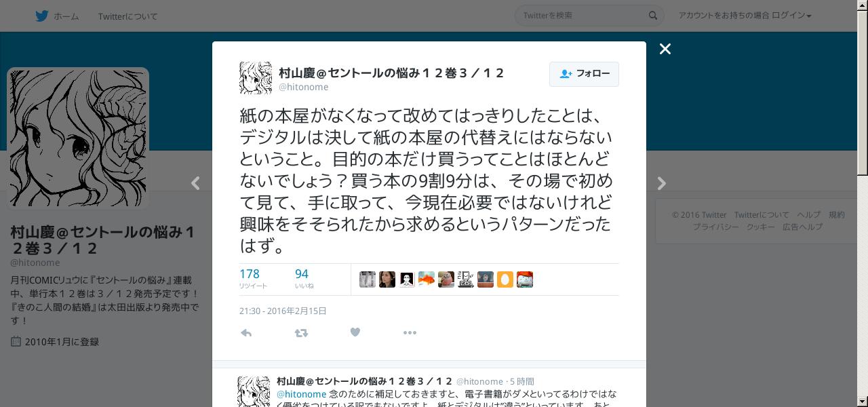Go to previous tweet with left chevron
This screenshot has width=868, height=407.
[195, 183]
